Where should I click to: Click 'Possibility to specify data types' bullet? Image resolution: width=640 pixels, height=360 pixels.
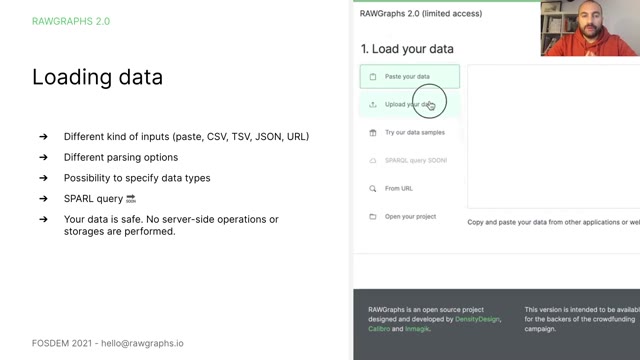coord(137,178)
